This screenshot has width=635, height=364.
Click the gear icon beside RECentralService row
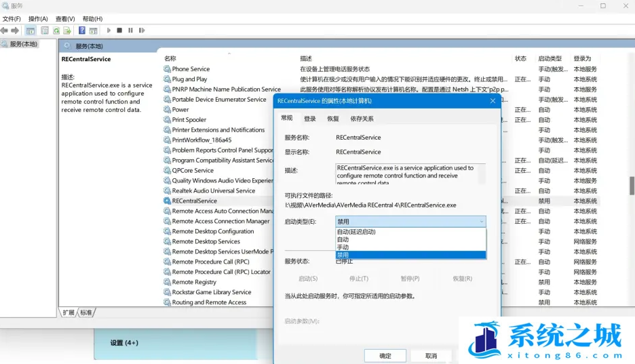point(167,201)
